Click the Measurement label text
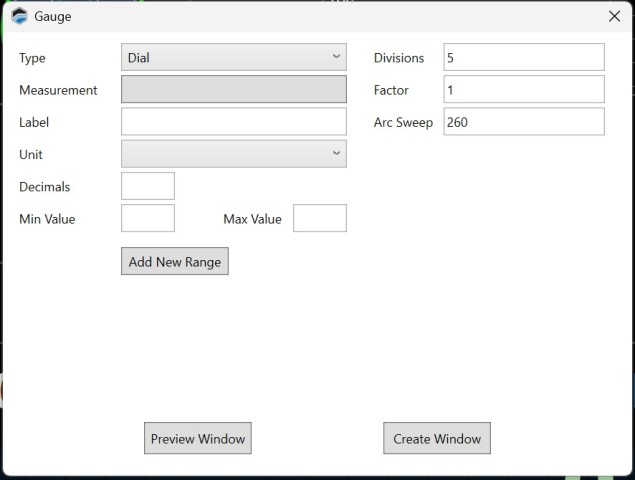Screen dimensions: 635x480 pyautogui.click(x=58, y=90)
